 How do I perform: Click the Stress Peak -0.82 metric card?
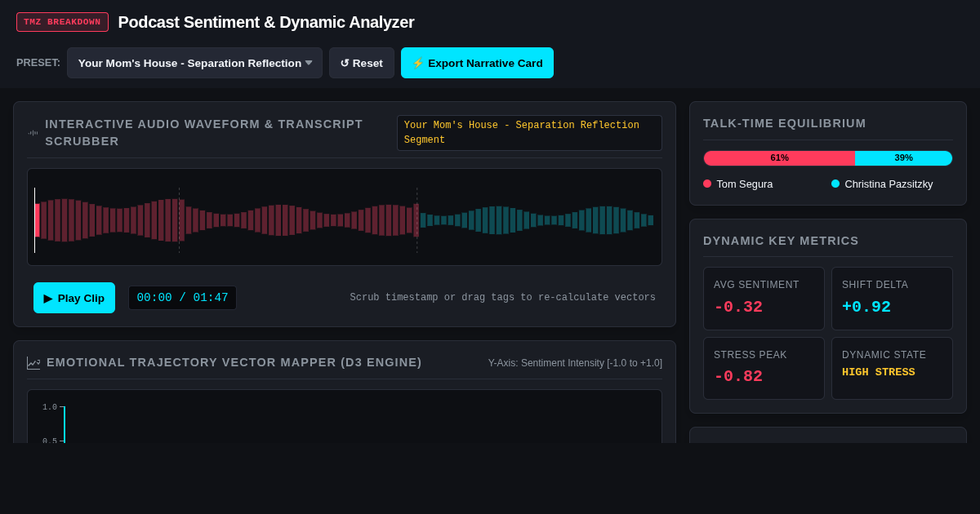click(x=764, y=369)
